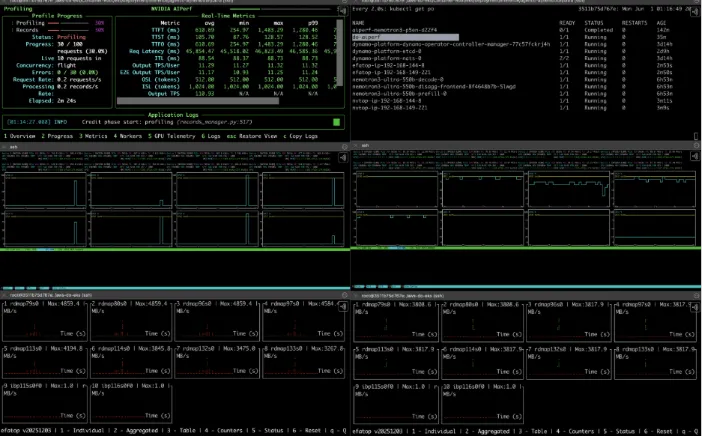Select the Workers tab in AIPerf

pos(128,136)
